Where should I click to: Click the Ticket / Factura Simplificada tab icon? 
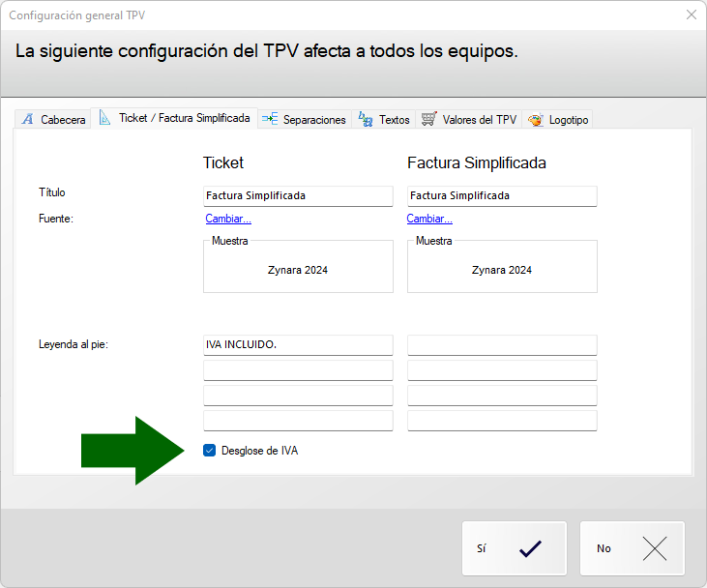[x=106, y=118]
